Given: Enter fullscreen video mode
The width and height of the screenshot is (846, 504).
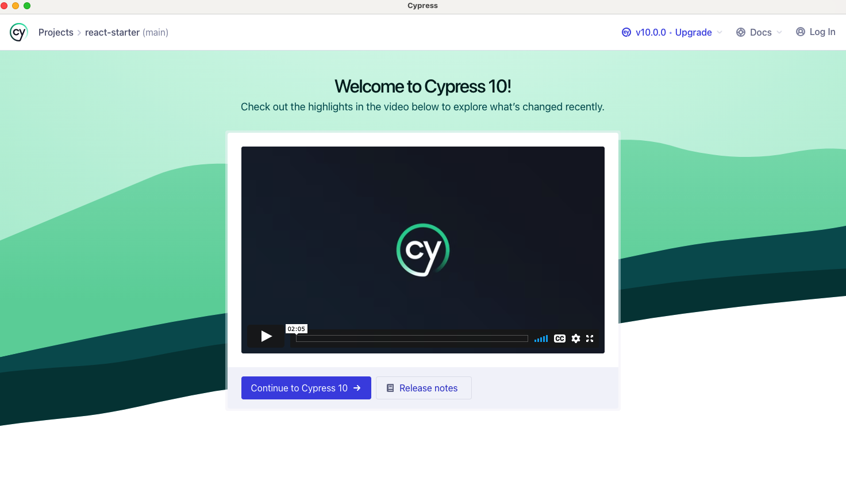Looking at the screenshot, I should pyautogui.click(x=590, y=338).
